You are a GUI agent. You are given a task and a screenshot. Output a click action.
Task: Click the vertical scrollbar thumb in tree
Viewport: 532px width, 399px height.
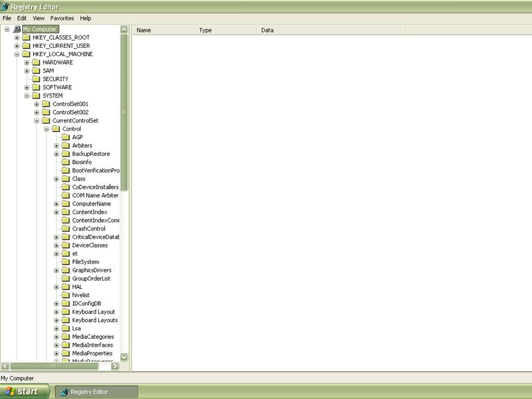(124, 112)
